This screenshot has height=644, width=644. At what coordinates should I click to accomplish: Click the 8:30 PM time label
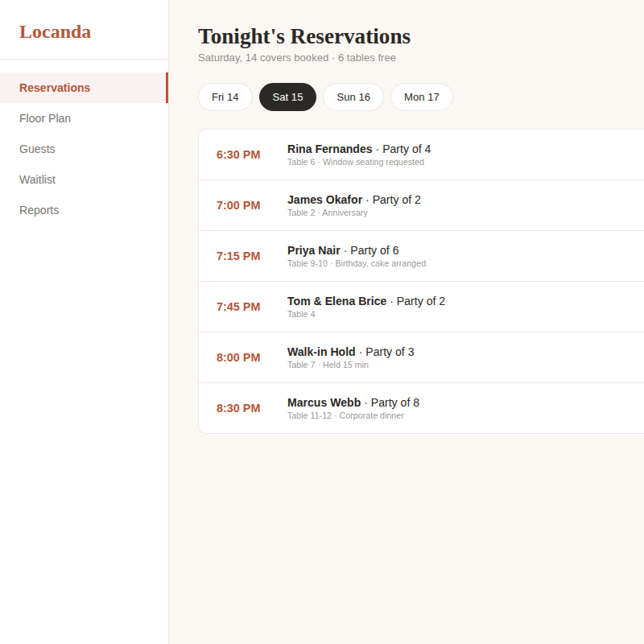(238, 408)
